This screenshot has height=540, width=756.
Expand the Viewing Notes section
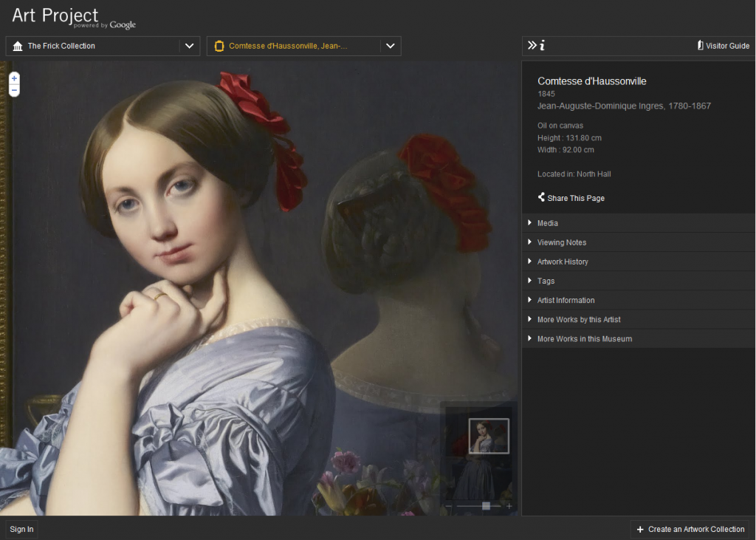[563, 242]
